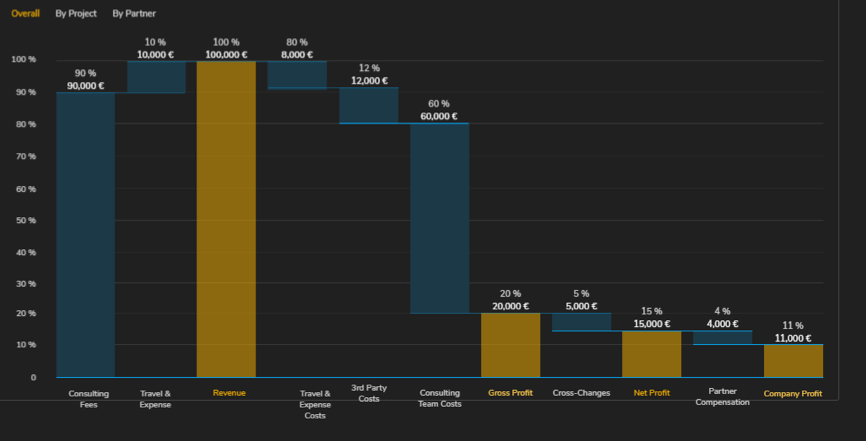Click the Consulting Team Costs bar
Viewport: 866px width, 441px height.
tap(439, 218)
